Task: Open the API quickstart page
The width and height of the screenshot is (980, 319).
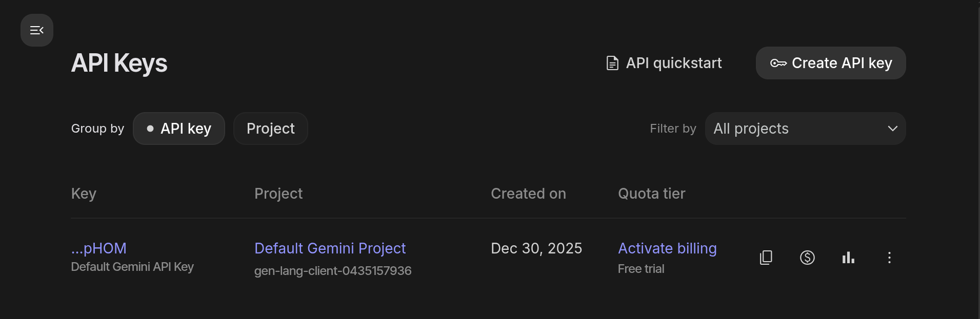Action: click(x=673, y=62)
